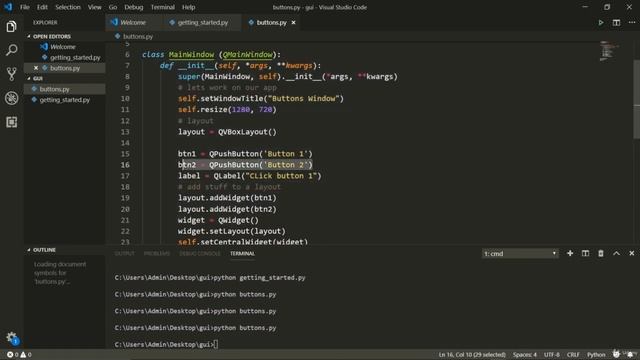Switch to the getting_started.py editor tab
This screenshot has width=640, height=360.
point(202,22)
